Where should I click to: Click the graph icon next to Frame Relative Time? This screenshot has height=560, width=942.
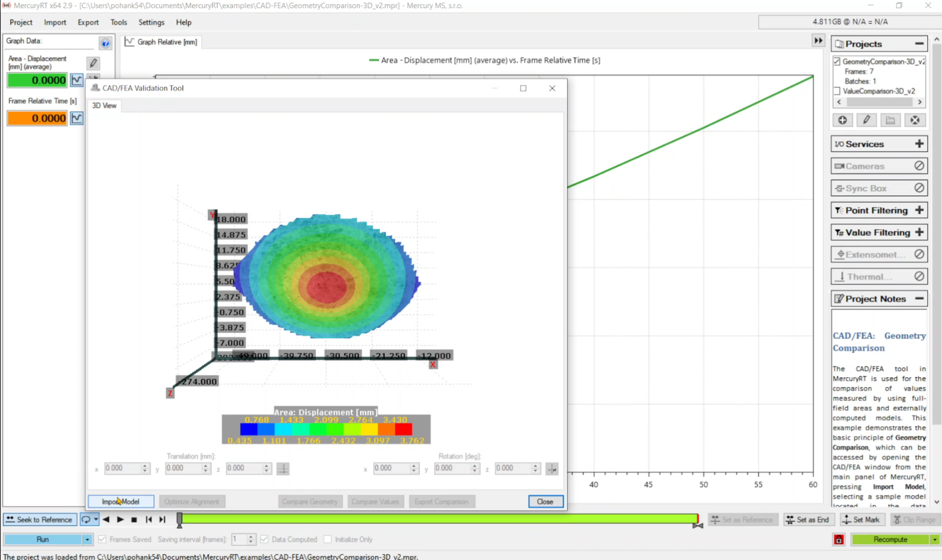pyautogui.click(x=77, y=118)
